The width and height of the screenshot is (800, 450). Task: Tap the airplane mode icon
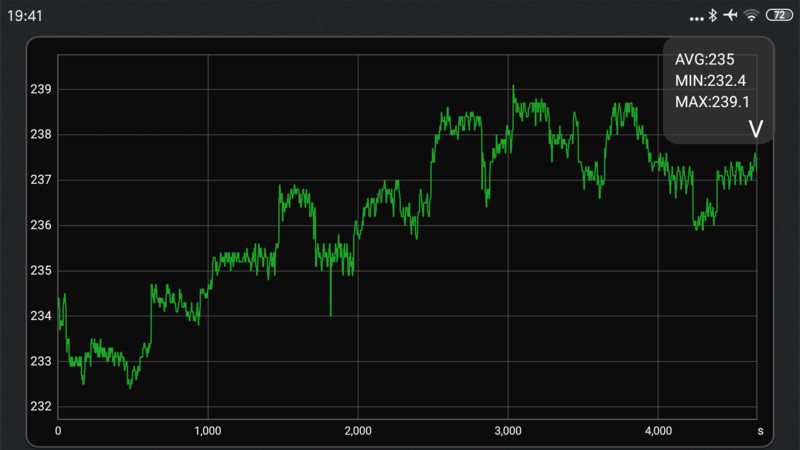point(730,15)
